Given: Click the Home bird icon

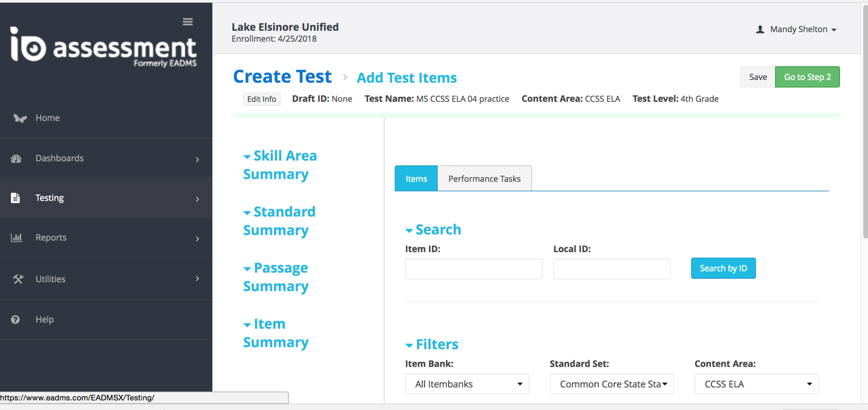Looking at the screenshot, I should [x=19, y=118].
